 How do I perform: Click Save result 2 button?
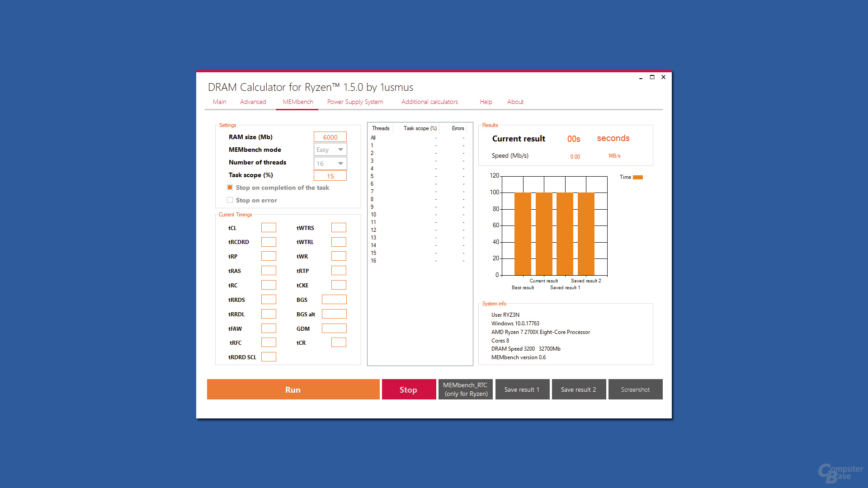click(x=579, y=389)
